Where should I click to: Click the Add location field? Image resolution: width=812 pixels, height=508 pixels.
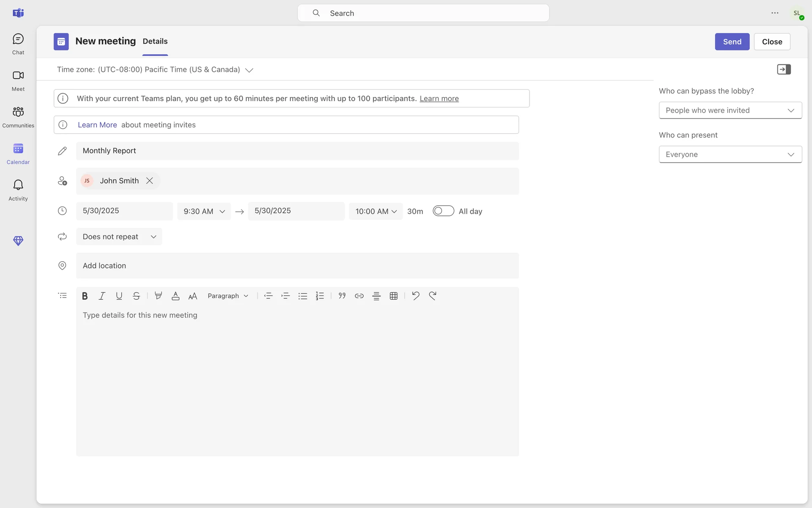297,266
